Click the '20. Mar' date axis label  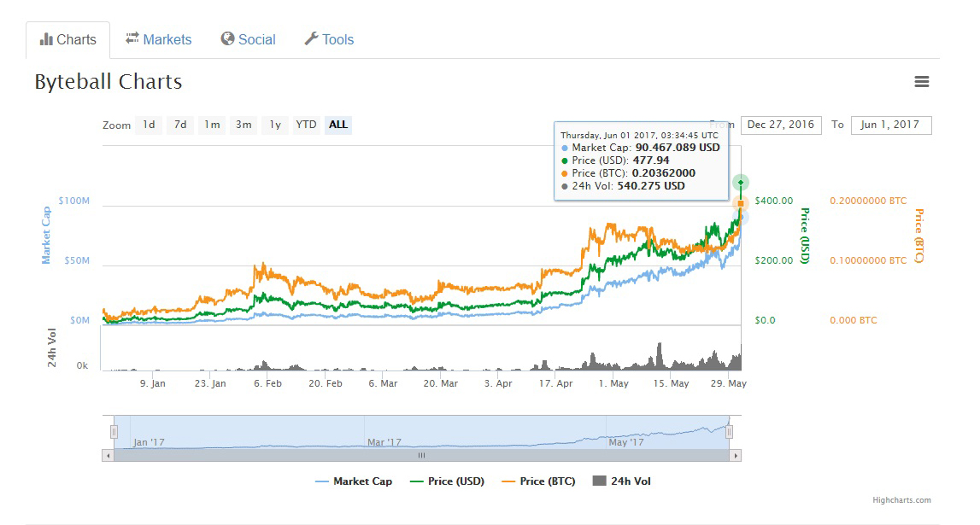[x=441, y=383]
